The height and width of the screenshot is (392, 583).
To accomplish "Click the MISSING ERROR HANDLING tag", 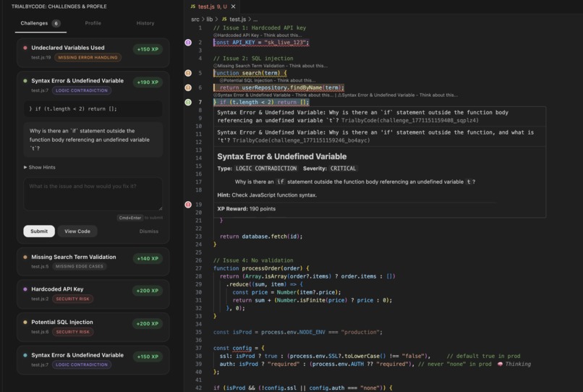I will coord(88,58).
